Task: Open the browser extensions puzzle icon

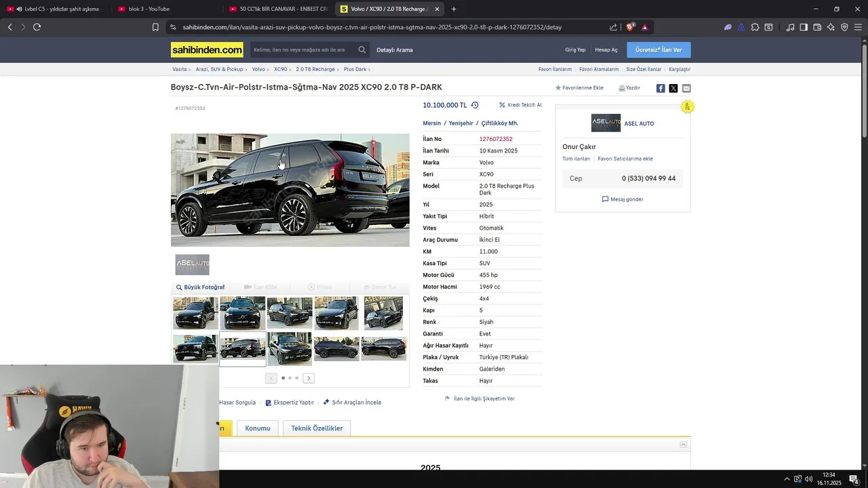Action: [755, 27]
